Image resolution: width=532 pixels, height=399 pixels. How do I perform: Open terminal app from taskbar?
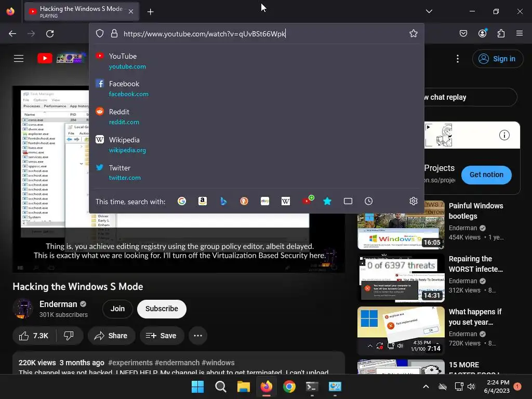pos(312,387)
